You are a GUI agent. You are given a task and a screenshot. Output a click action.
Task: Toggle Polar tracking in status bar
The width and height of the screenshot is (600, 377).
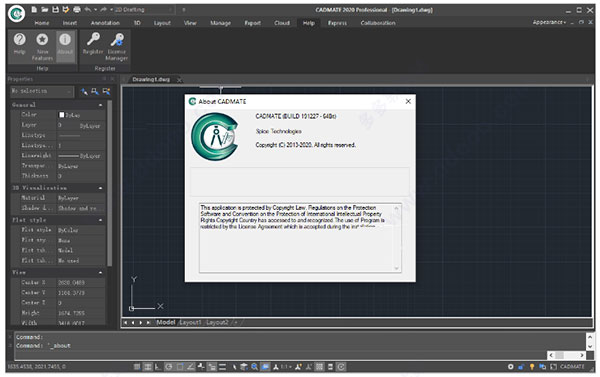[x=169, y=367]
